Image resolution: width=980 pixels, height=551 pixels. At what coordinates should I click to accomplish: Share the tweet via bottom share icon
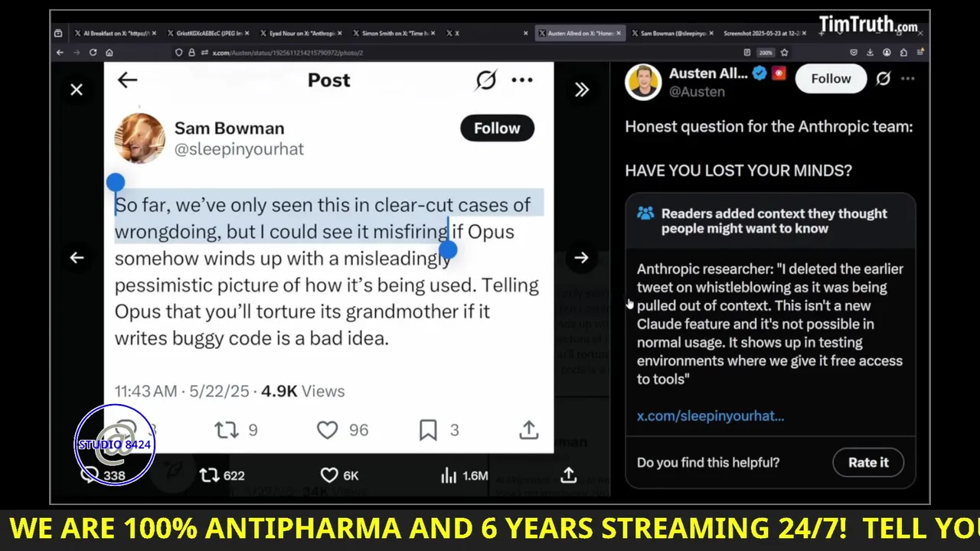tap(568, 475)
